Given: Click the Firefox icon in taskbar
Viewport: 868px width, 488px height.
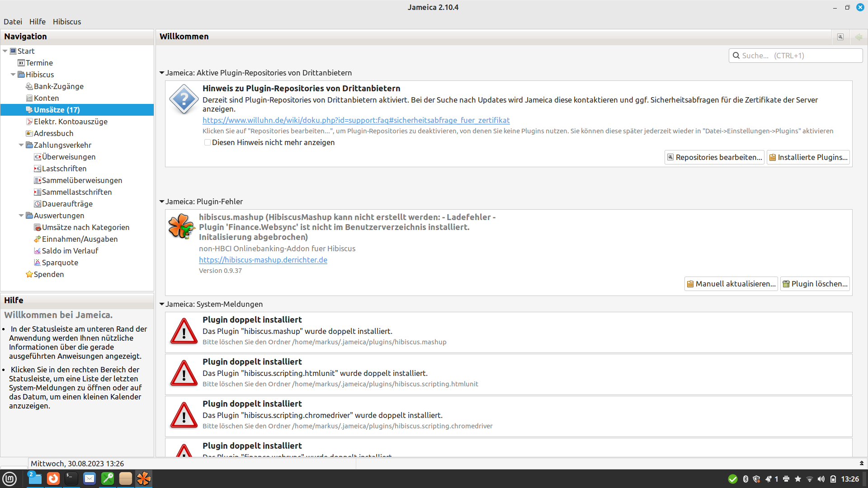Looking at the screenshot, I should [x=53, y=479].
